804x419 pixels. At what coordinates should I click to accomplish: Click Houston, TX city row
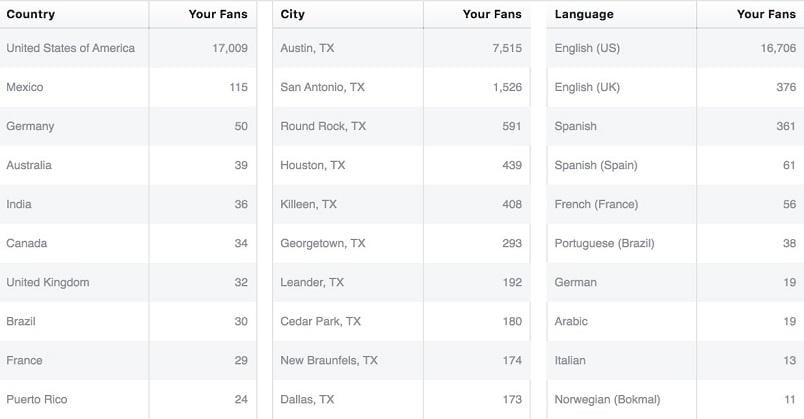coord(401,165)
